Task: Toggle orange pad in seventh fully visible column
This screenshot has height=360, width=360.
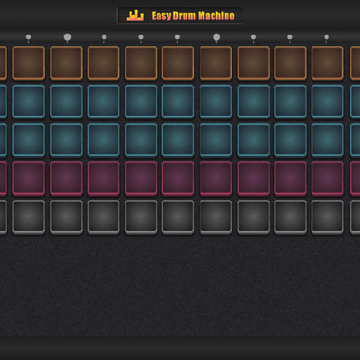Action: pyautogui.click(x=254, y=63)
